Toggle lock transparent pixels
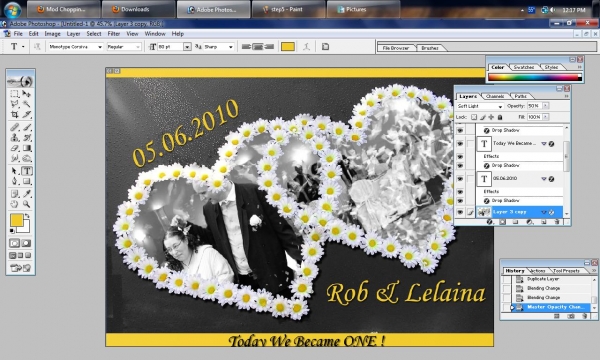Screen dimensions: 600x360 coord(474,117)
